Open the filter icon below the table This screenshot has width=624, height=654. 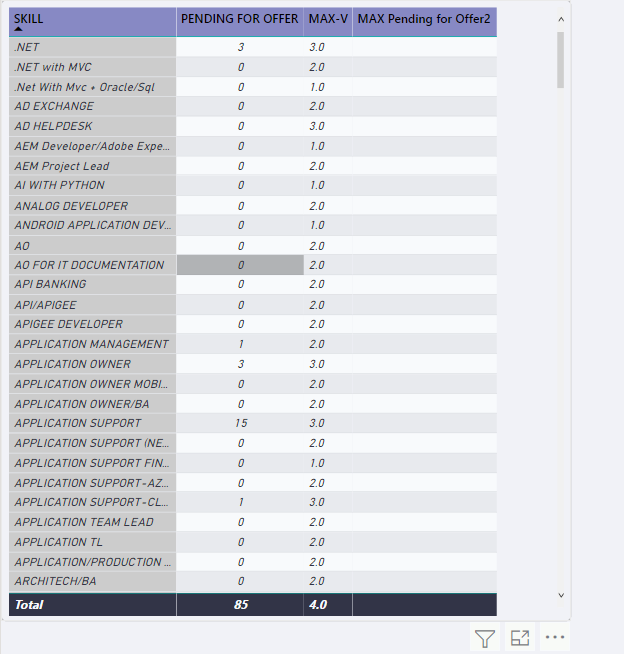coord(485,638)
